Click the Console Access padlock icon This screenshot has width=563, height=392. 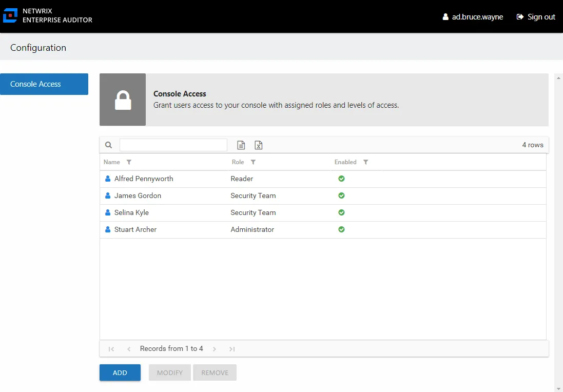[x=123, y=100]
